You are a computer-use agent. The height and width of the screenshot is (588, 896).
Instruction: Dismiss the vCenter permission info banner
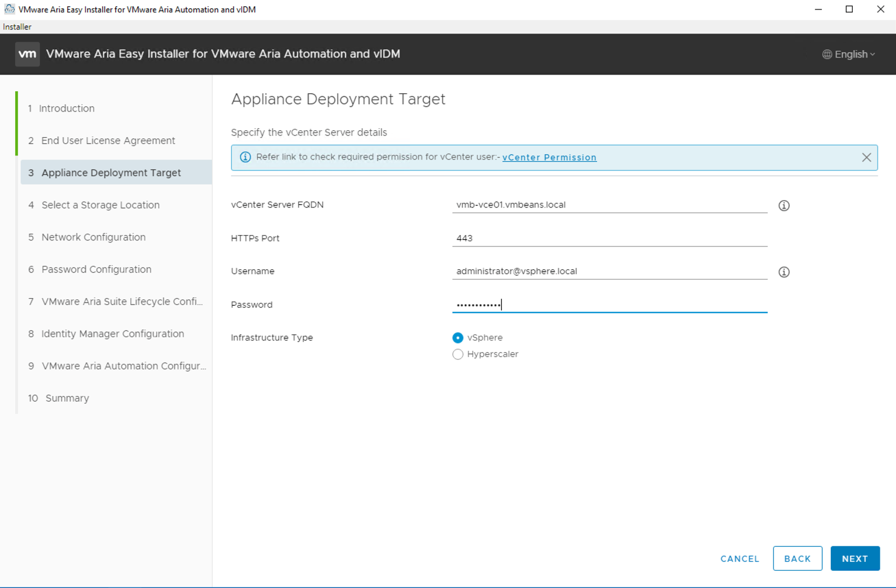coord(867,158)
